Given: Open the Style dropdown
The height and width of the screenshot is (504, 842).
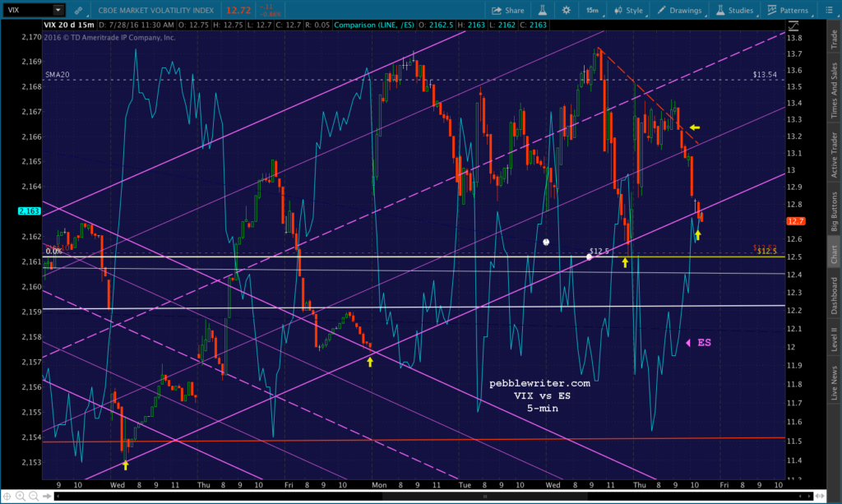Looking at the screenshot, I should pyautogui.click(x=629, y=10).
